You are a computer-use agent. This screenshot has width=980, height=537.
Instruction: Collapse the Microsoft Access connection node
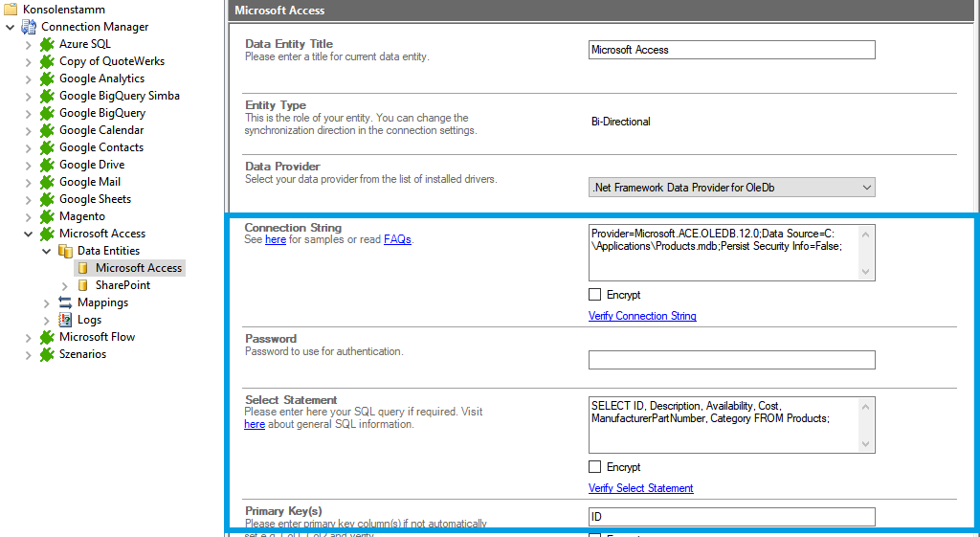coord(29,234)
